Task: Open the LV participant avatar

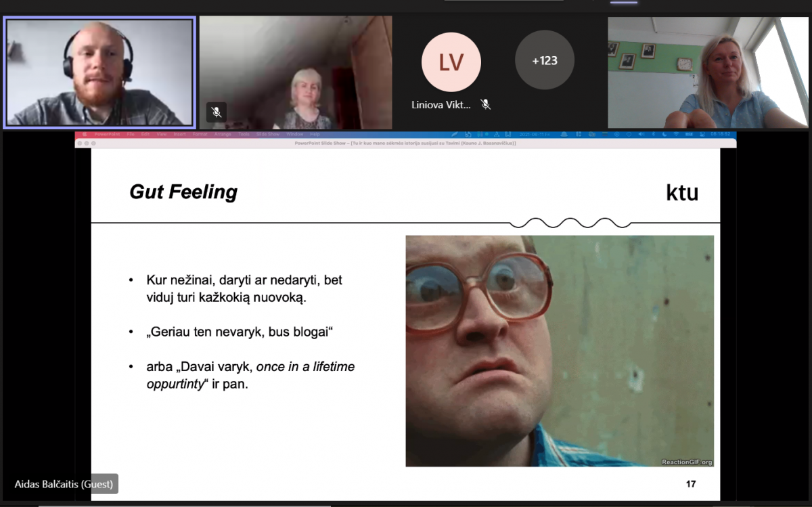Action: 451,62
